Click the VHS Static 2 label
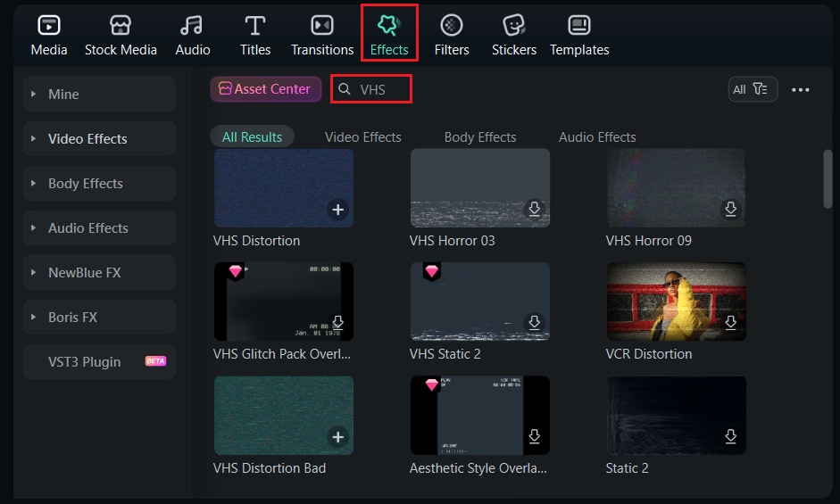This screenshot has width=840, height=504. pyautogui.click(x=445, y=354)
